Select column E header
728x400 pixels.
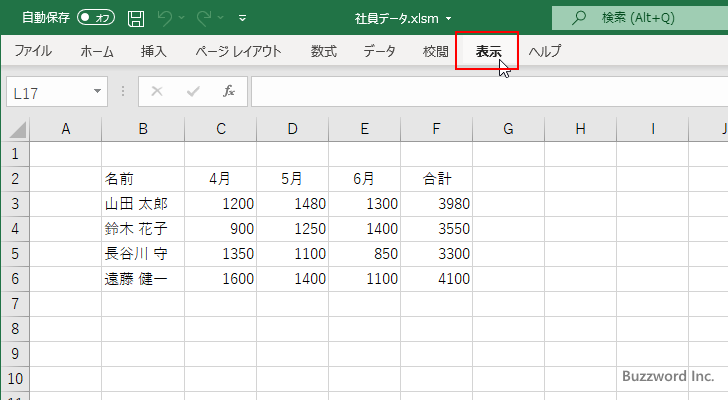364,129
